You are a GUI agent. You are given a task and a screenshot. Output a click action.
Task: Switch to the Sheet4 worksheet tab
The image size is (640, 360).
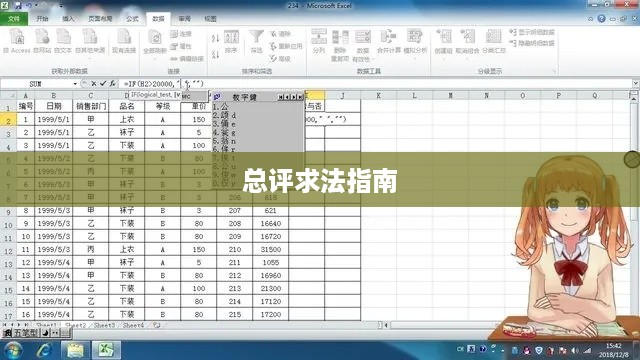click(x=133, y=325)
